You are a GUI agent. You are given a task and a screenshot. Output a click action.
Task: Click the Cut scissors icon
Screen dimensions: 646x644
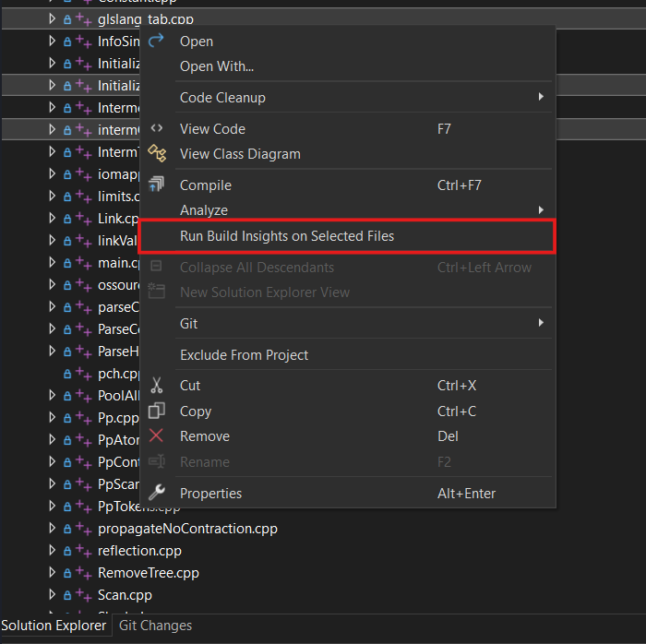coord(157,386)
